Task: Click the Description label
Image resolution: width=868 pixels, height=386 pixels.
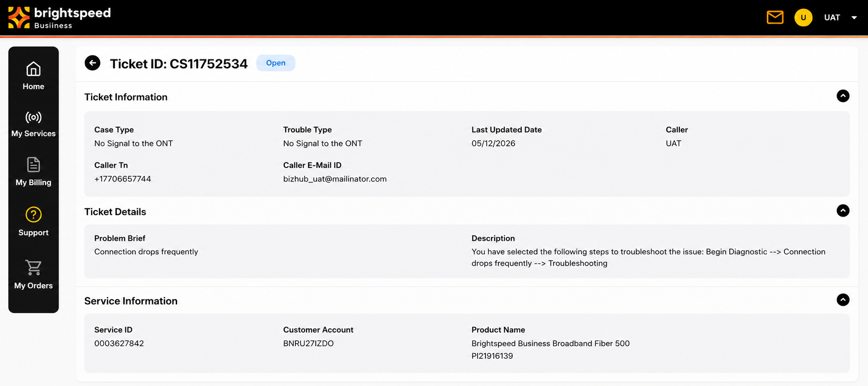Action: click(x=493, y=238)
